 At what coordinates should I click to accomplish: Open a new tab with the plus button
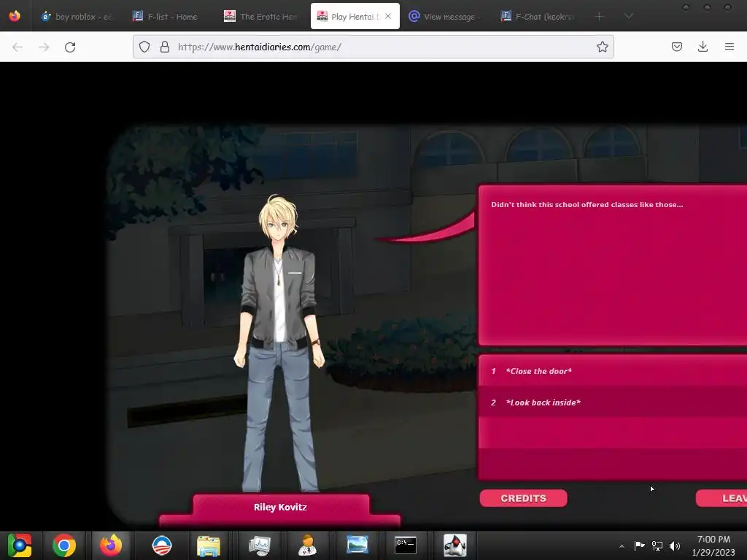pyautogui.click(x=600, y=16)
